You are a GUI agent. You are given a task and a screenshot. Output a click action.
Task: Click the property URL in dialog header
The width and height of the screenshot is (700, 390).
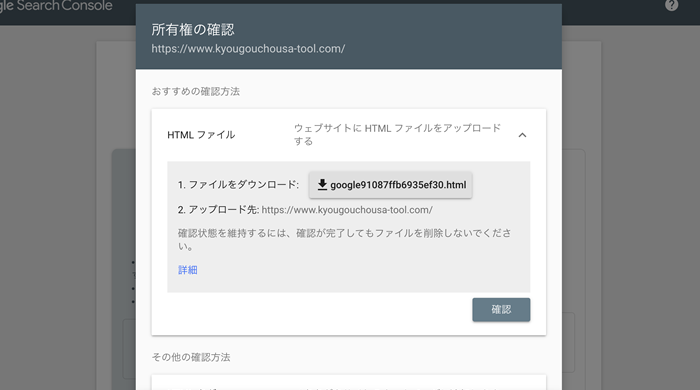(248, 49)
